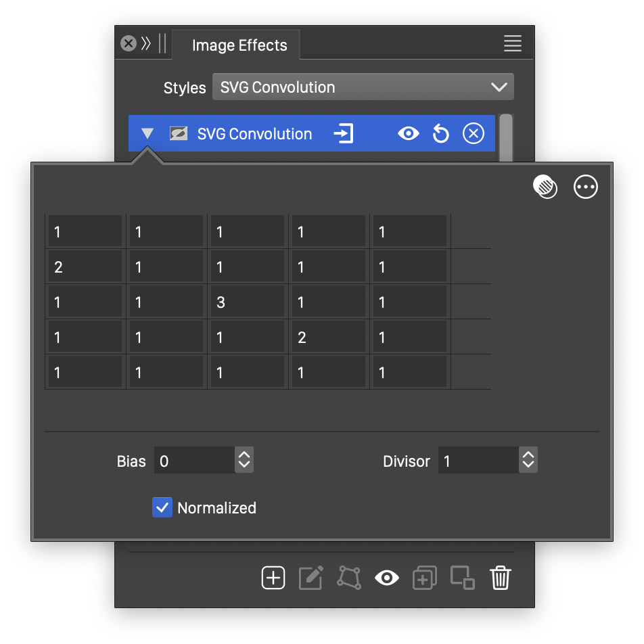Open the Styles dropdown
The height and width of the screenshot is (644, 644).
pos(363,87)
